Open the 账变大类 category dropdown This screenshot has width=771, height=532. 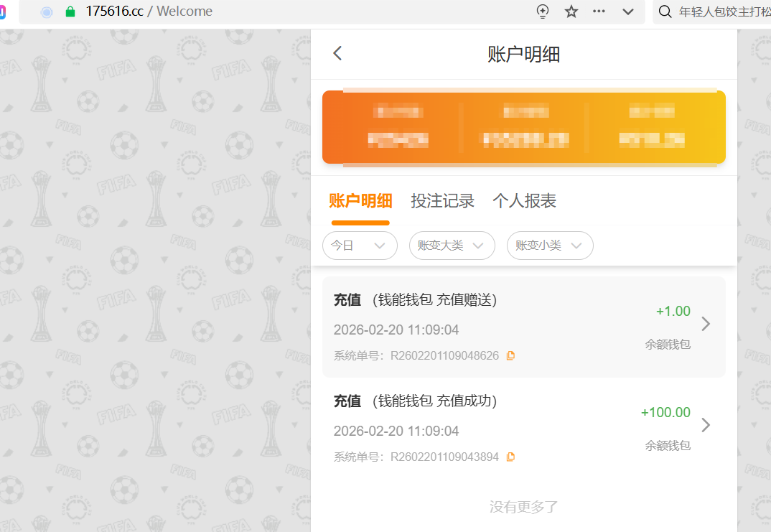pyautogui.click(x=452, y=246)
